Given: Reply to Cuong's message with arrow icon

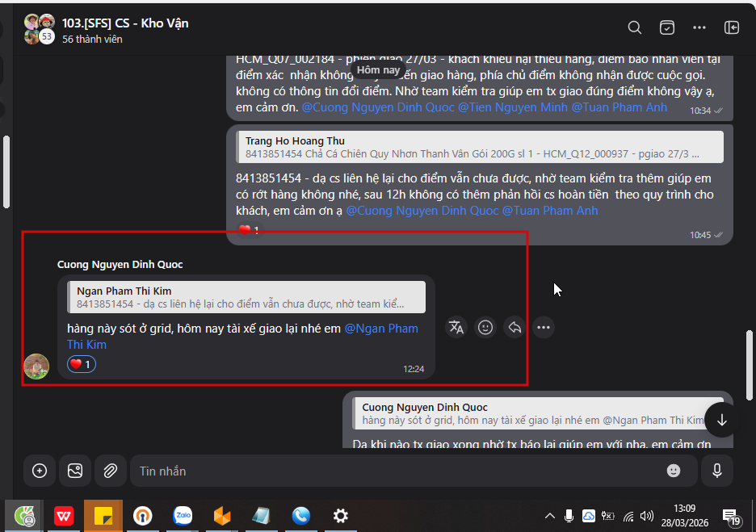Looking at the screenshot, I should [x=514, y=328].
